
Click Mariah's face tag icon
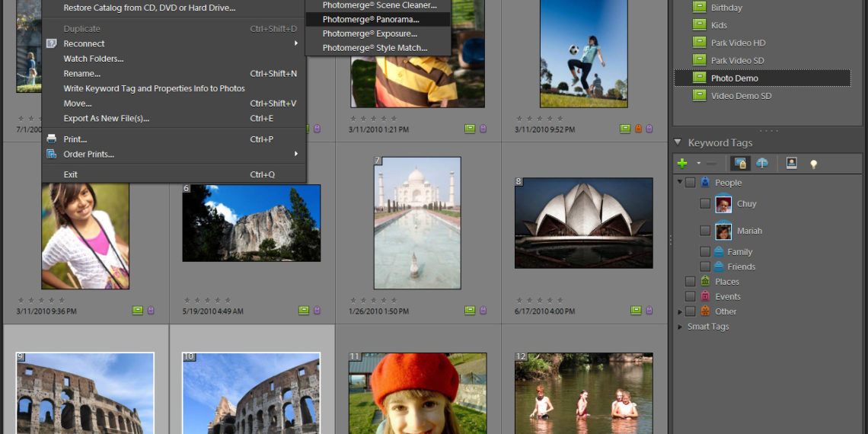[723, 231]
